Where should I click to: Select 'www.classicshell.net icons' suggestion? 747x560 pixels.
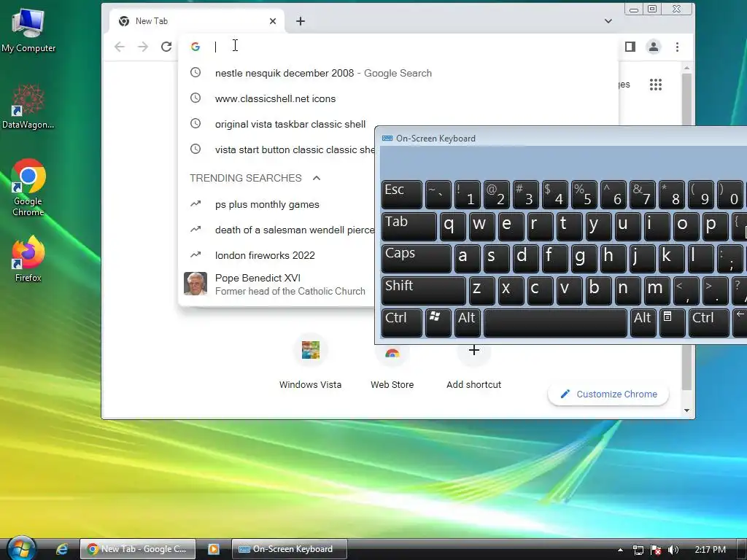[398, 98]
